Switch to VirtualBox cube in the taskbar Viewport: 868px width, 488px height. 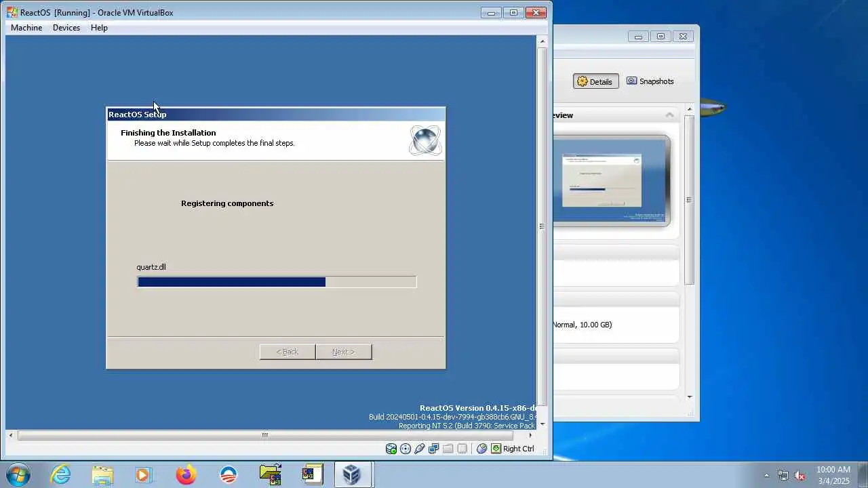click(352, 474)
